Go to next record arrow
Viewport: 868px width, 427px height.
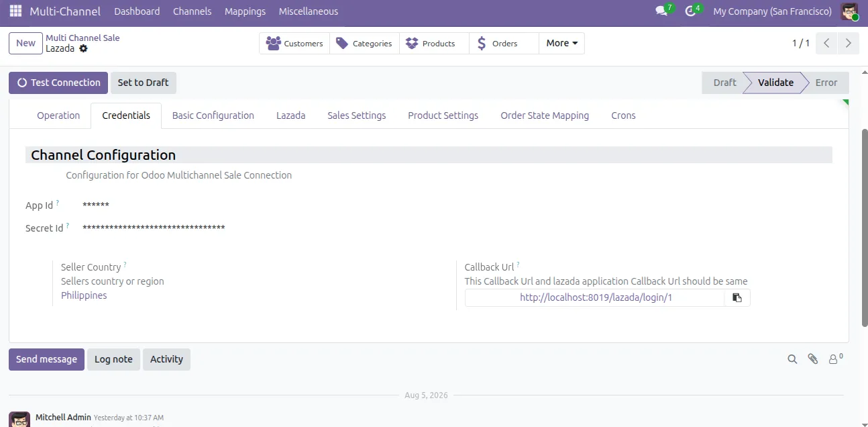click(x=849, y=43)
